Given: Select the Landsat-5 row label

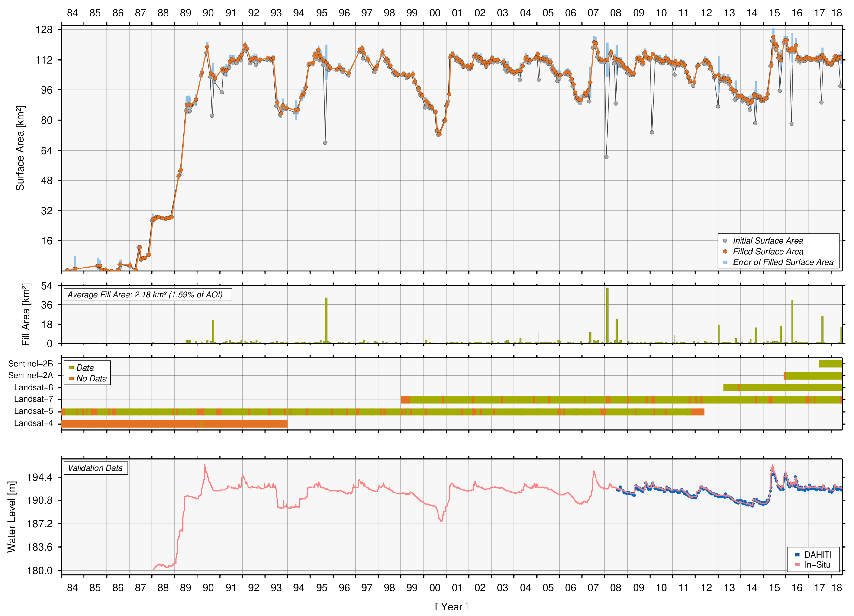Looking at the screenshot, I should pos(33,411).
